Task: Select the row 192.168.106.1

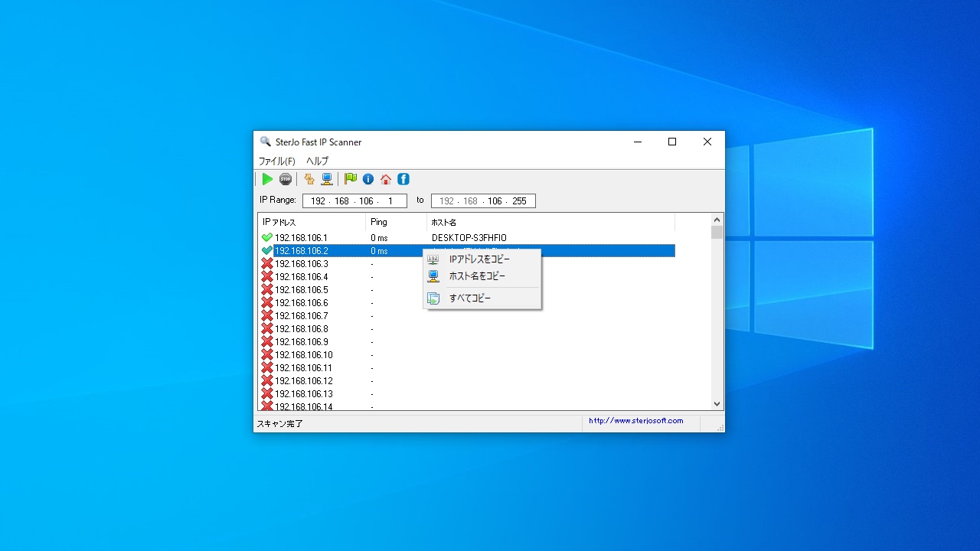Action: tap(467, 238)
